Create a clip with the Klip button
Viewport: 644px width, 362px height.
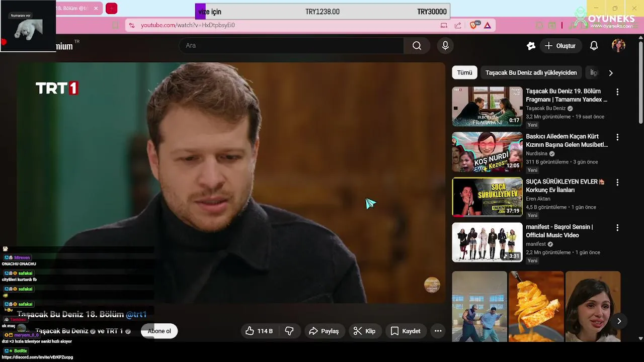pos(365,331)
